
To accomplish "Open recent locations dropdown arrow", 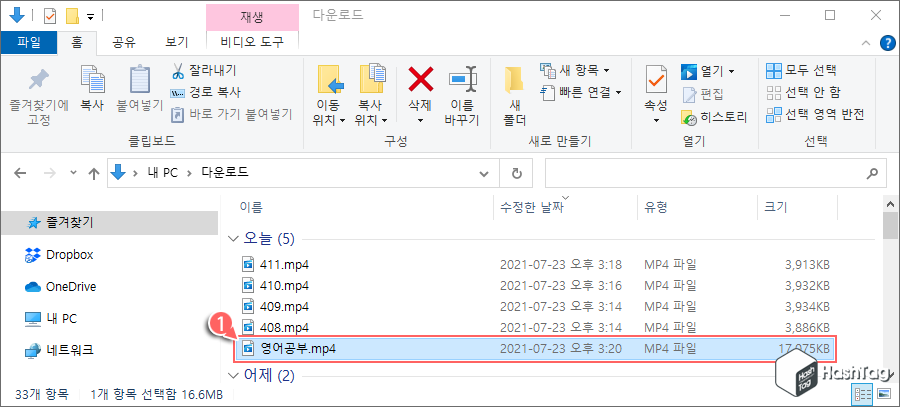I will coord(73,173).
